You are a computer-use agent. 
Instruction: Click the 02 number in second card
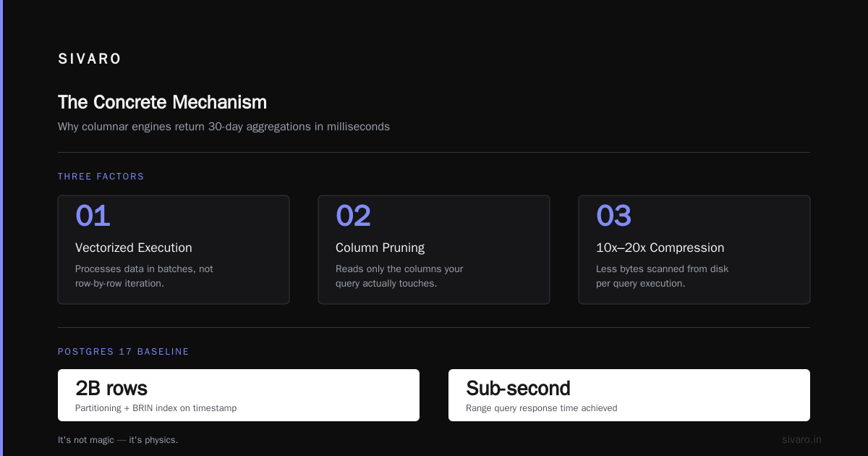click(353, 216)
